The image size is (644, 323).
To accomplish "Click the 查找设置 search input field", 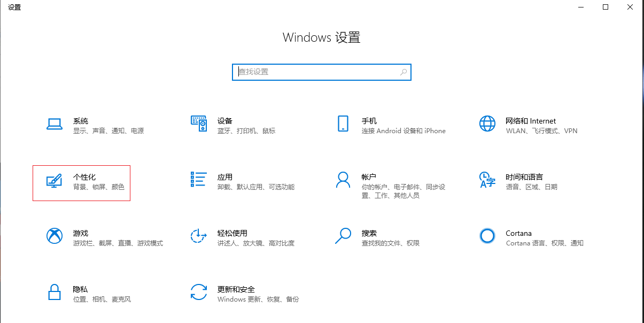I will pyautogui.click(x=317, y=72).
